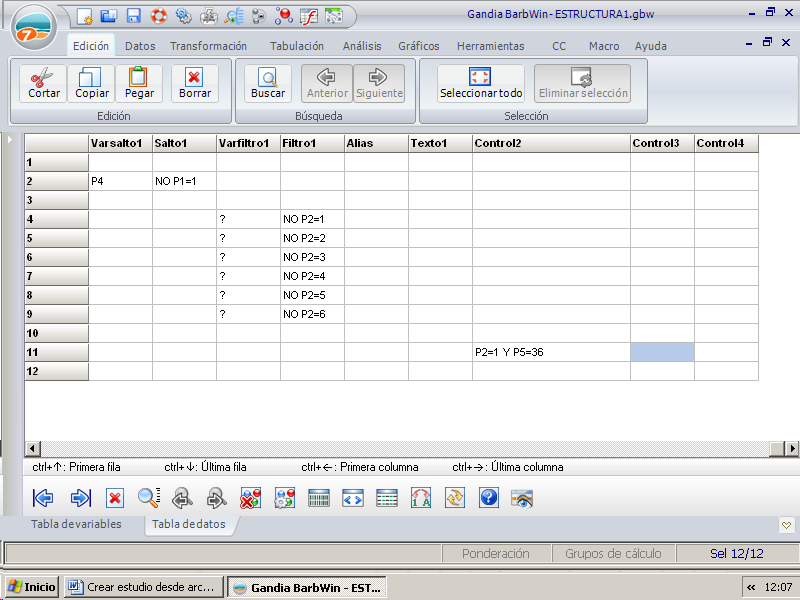Viewport: 800px width, 600px height.
Task: Select the 'P4' cell in Varsalto1
Action: (120, 181)
